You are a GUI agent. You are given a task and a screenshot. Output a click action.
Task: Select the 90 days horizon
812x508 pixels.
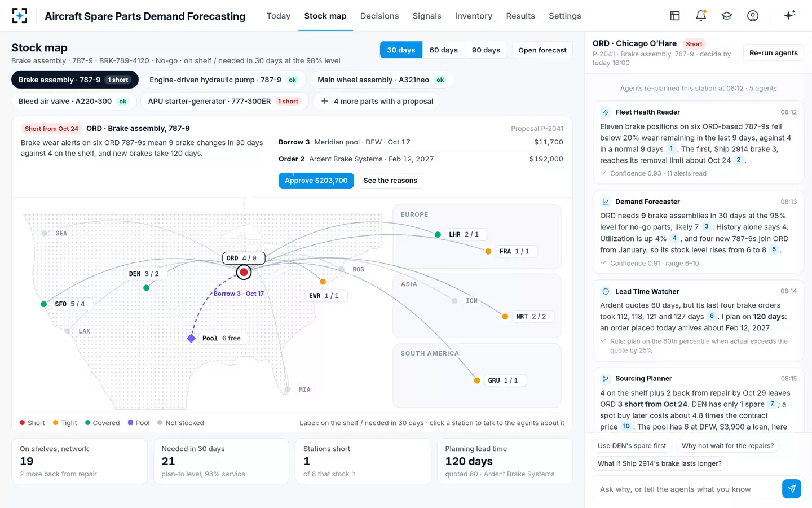[x=486, y=50]
